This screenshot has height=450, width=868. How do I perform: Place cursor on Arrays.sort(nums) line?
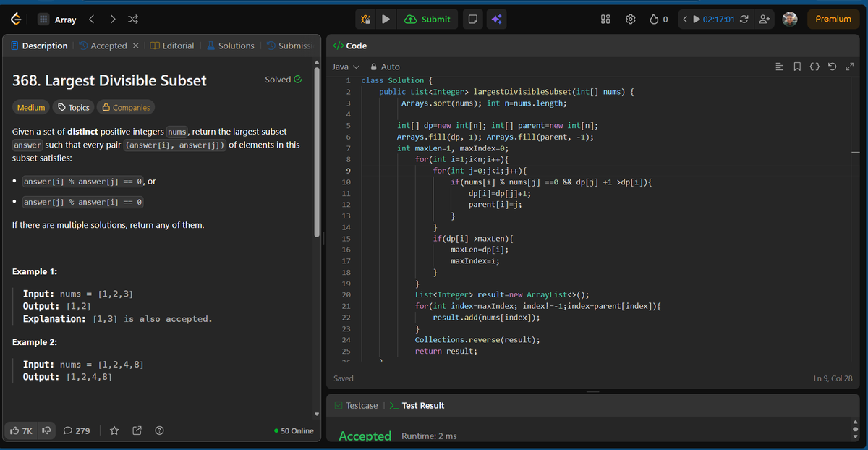click(484, 103)
